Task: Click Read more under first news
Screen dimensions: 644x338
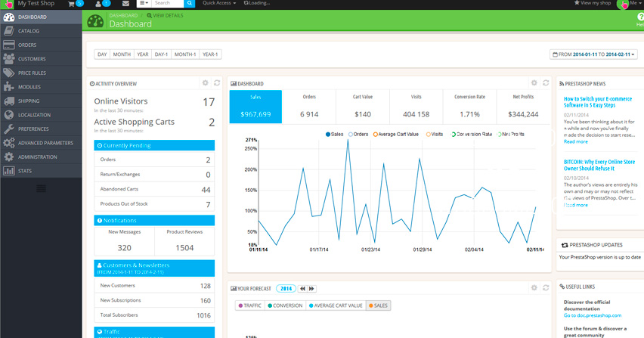Action: 575,141
